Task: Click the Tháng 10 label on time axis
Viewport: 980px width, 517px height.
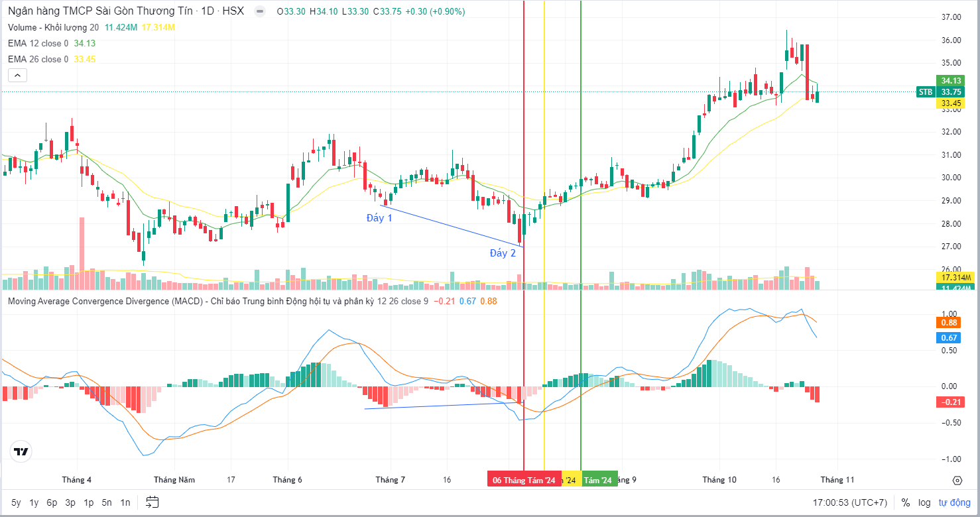Action: pos(719,479)
